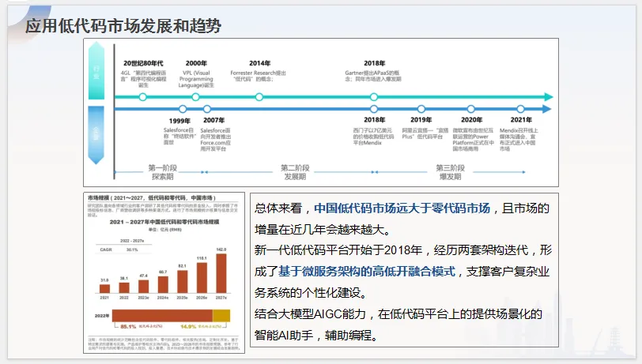Click teal line circle marker under 2000年

pyautogui.click(x=196, y=97)
